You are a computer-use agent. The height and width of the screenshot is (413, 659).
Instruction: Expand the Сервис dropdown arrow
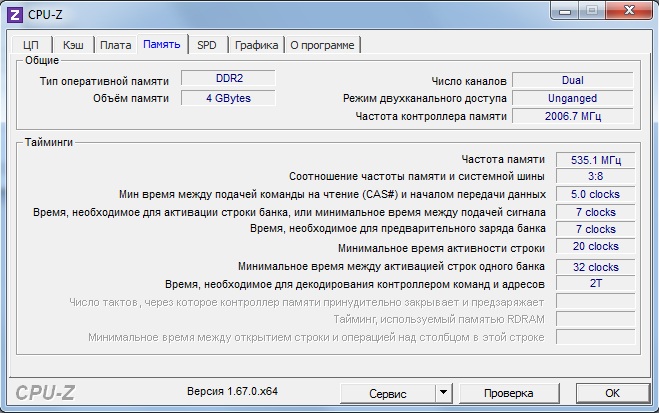(443, 393)
